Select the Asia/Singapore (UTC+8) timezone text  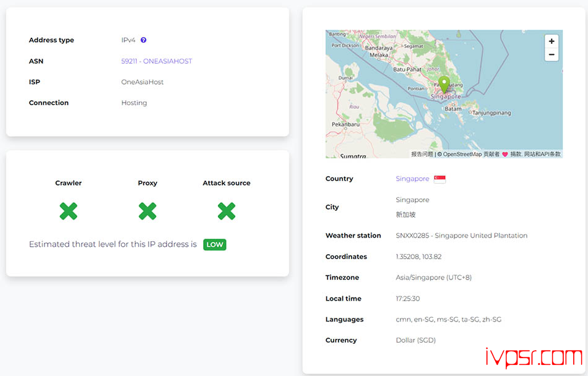click(x=433, y=278)
